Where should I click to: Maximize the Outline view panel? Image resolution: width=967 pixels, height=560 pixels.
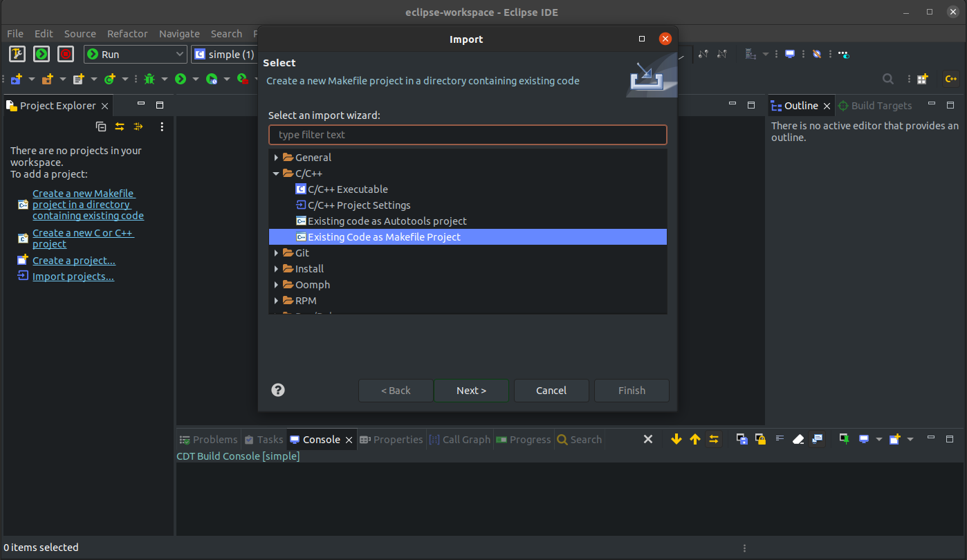(950, 105)
